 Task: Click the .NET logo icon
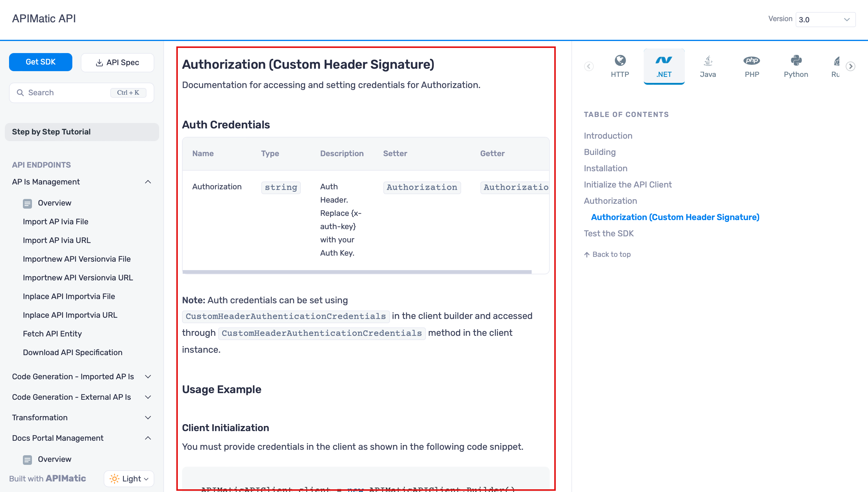click(664, 60)
